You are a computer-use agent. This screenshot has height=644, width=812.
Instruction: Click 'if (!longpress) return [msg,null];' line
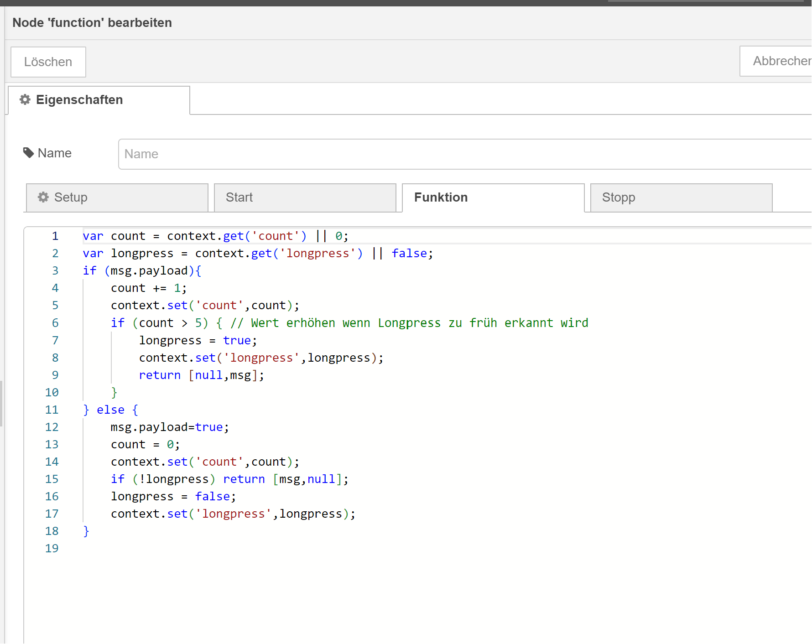coord(230,479)
